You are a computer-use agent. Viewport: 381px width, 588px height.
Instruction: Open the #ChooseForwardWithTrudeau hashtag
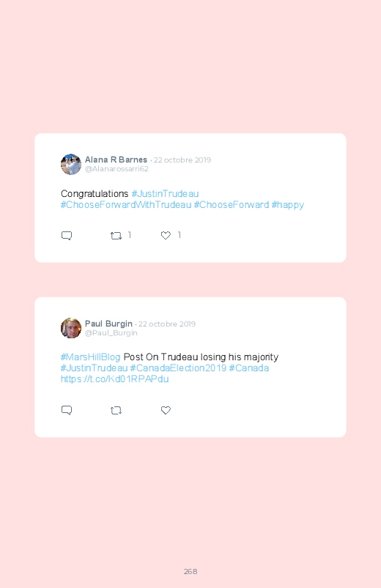(126, 205)
